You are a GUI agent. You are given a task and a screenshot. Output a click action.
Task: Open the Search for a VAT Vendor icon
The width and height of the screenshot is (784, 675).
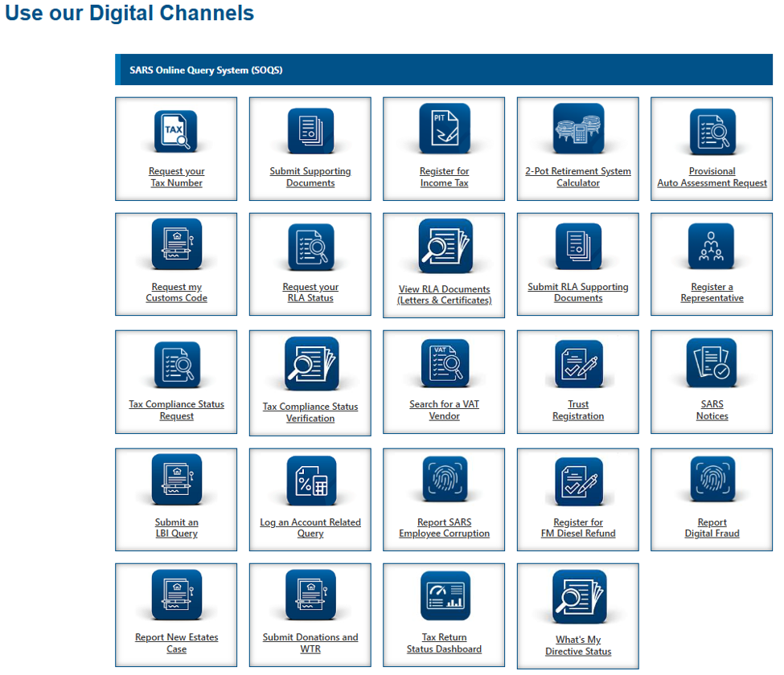[x=445, y=362]
